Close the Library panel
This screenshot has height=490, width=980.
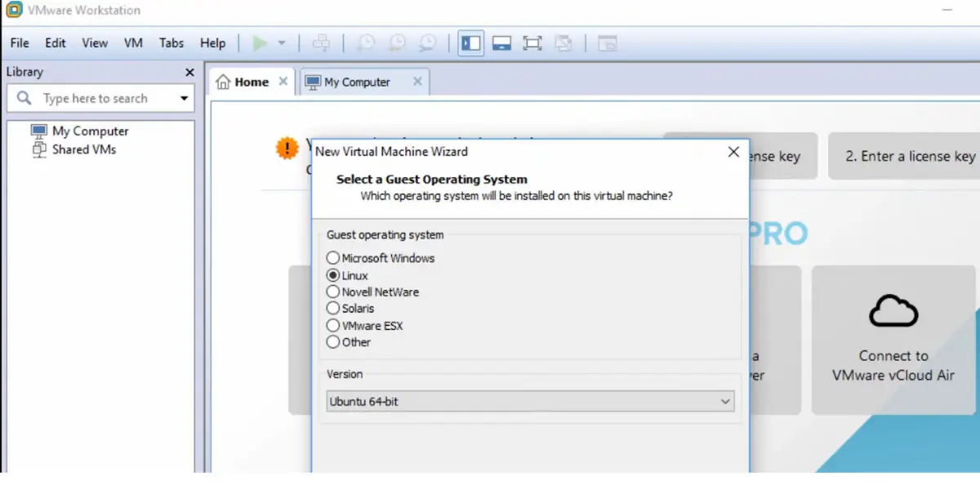click(x=189, y=73)
